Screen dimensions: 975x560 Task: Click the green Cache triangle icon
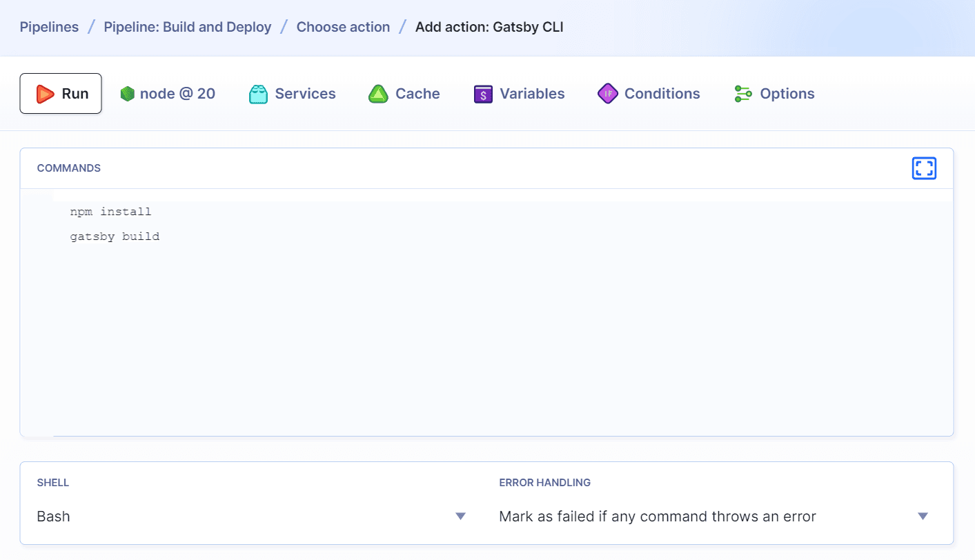pos(378,93)
